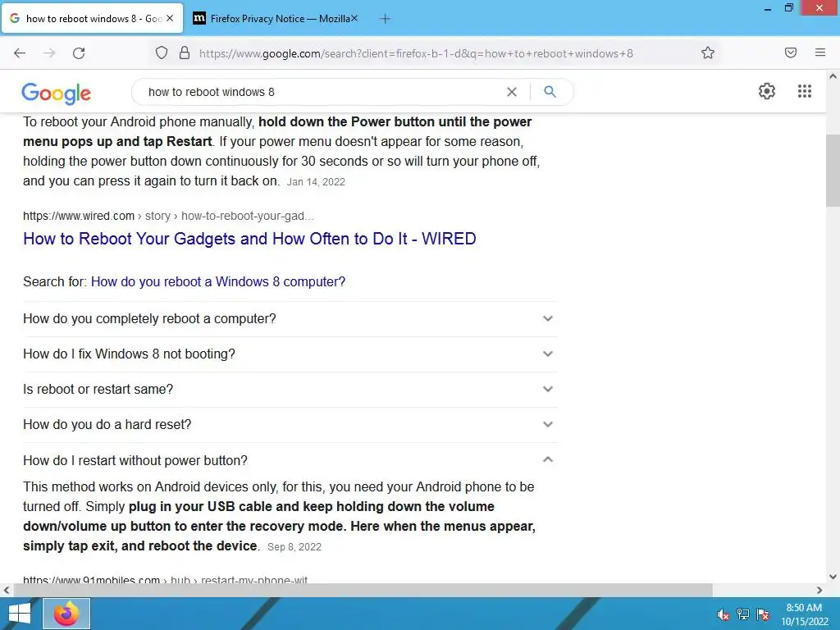The width and height of the screenshot is (840, 630).
Task: Reload the current page
Action: (79, 53)
